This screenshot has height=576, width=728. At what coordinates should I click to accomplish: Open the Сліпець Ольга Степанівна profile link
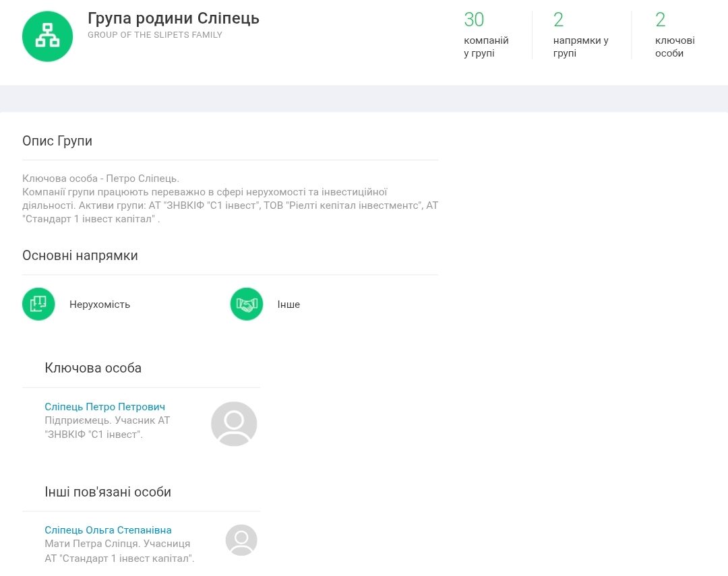coord(108,530)
